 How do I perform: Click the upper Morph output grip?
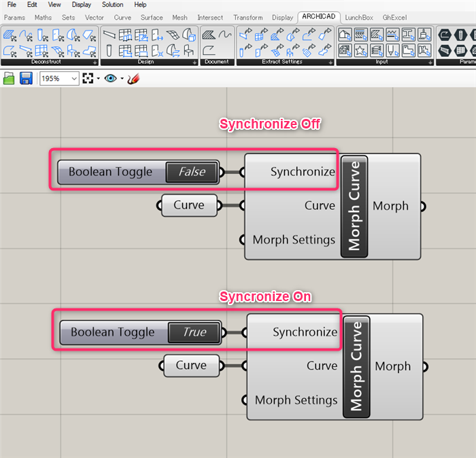(423, 207)
